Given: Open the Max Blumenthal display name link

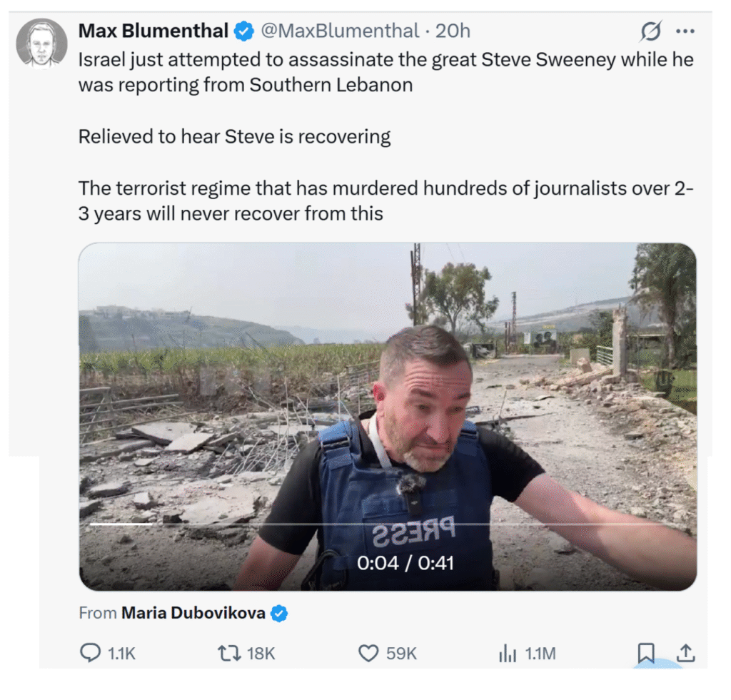Looking at the screenshot, I should tap(153, 31).
